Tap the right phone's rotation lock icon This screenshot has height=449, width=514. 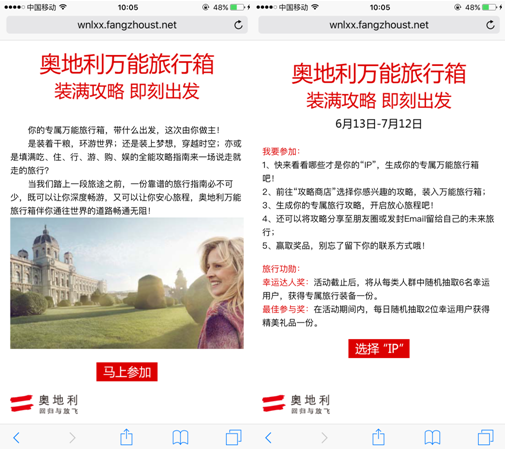458,7
